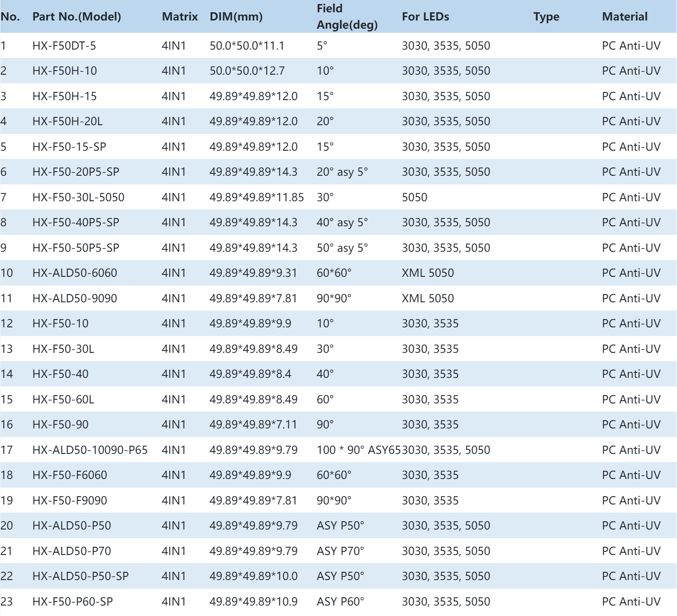Click the Part No.(Model) column header
This screenshot has height=616, width=677.
point(76,17)
